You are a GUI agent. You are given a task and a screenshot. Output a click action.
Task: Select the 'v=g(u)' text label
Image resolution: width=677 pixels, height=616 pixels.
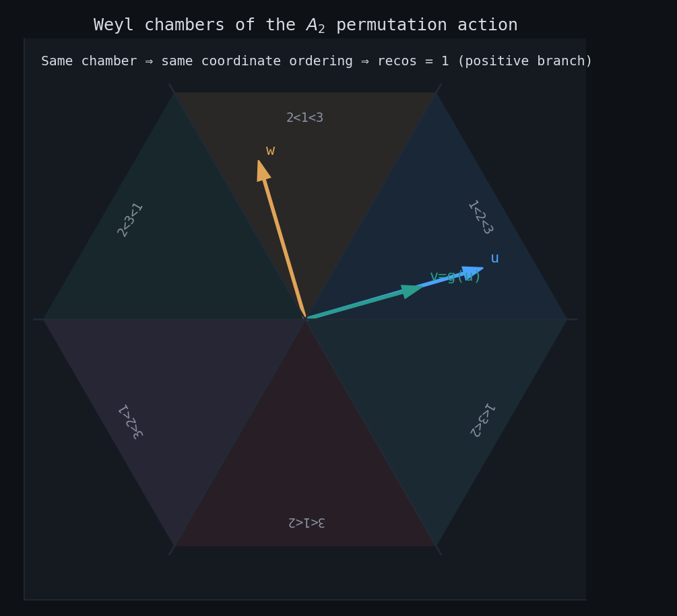click(x=455, y=276)
